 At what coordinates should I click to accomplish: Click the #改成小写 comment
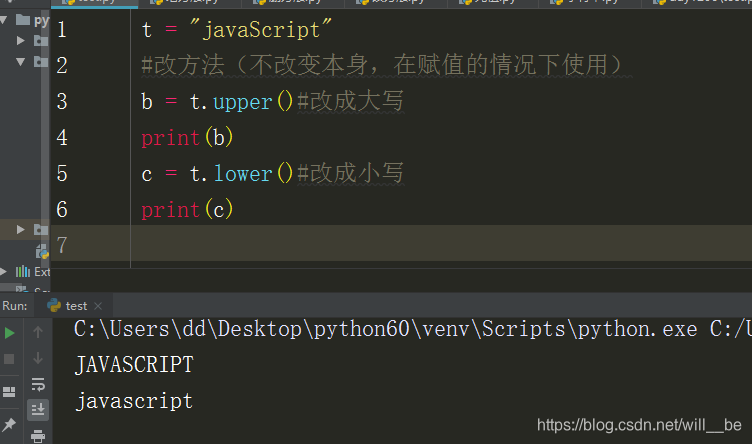[351, 173]
